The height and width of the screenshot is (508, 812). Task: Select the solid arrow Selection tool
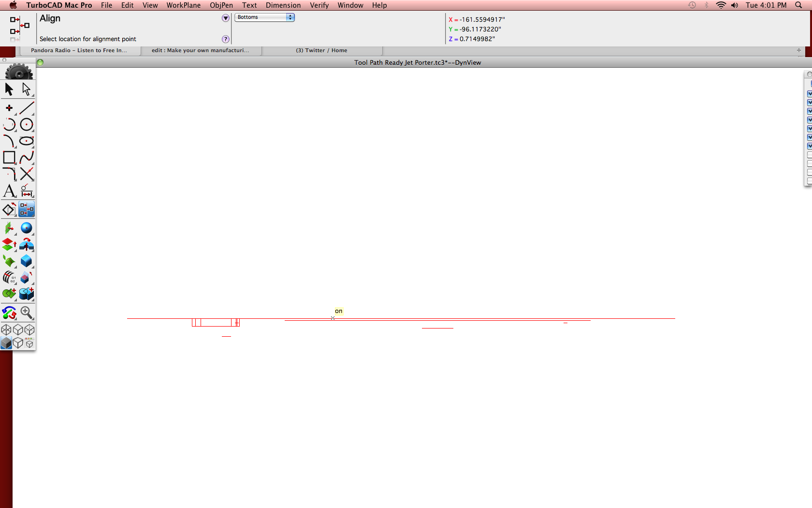[9, 89]
